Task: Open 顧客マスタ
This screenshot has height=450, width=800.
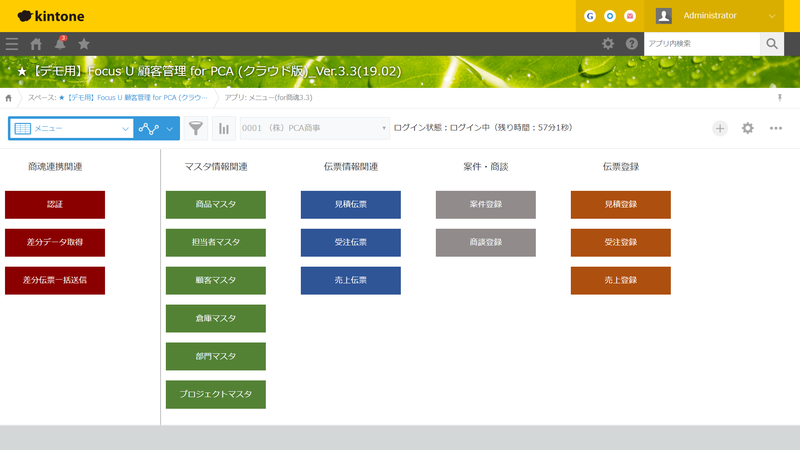Action: tap(216, 281)
